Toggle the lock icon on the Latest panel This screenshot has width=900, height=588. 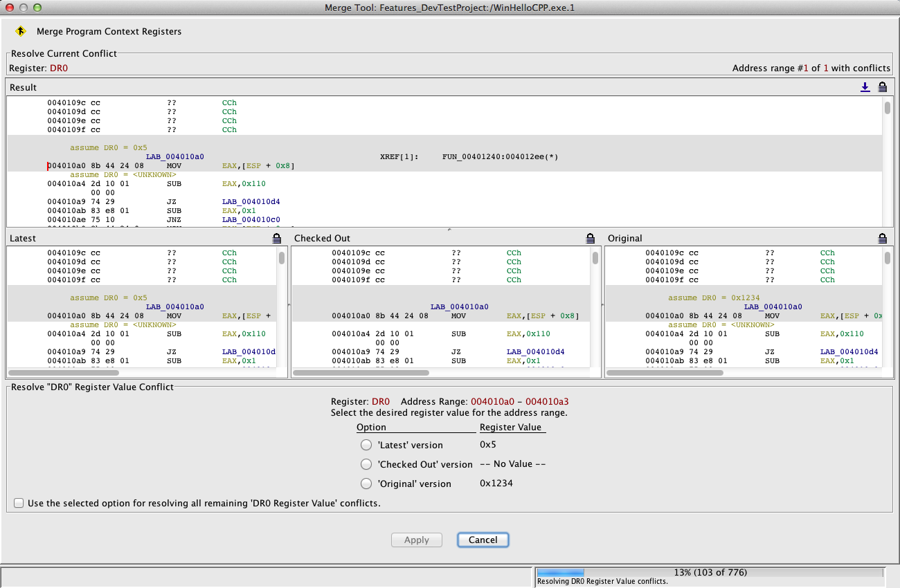(x=277, y=238)
